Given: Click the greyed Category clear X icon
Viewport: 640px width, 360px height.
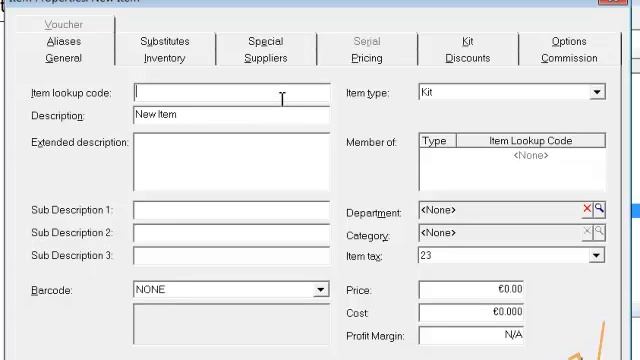Looking at the screenshot, I should click(587, 232).
